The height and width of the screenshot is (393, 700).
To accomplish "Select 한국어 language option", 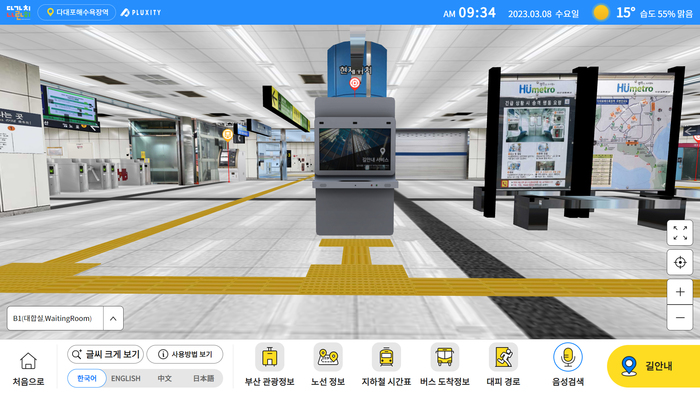I will 87,378.
